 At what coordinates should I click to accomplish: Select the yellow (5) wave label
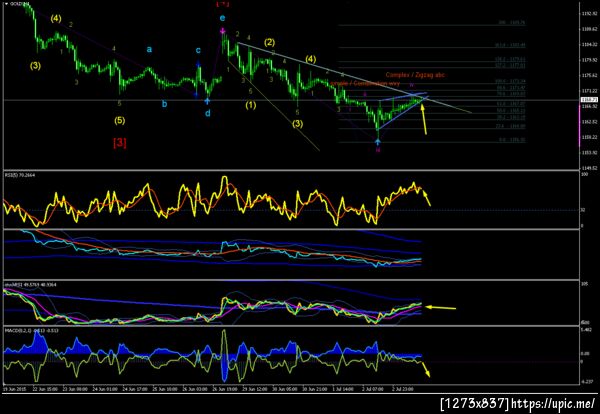[119, 121]
